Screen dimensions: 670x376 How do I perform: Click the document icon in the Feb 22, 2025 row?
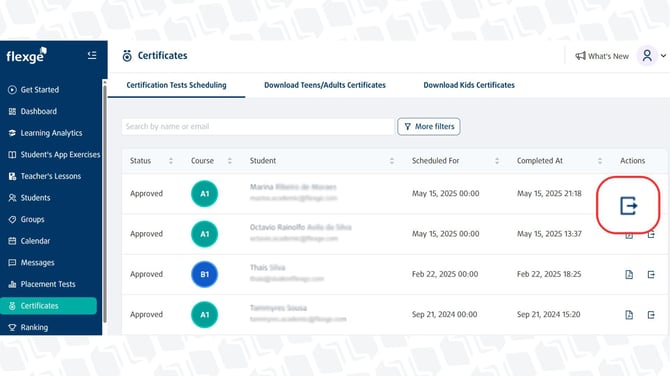click(629, 274)
